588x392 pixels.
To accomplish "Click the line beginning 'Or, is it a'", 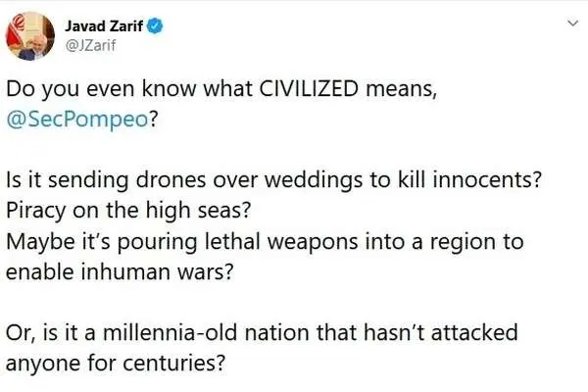I will tap(262, 333).
